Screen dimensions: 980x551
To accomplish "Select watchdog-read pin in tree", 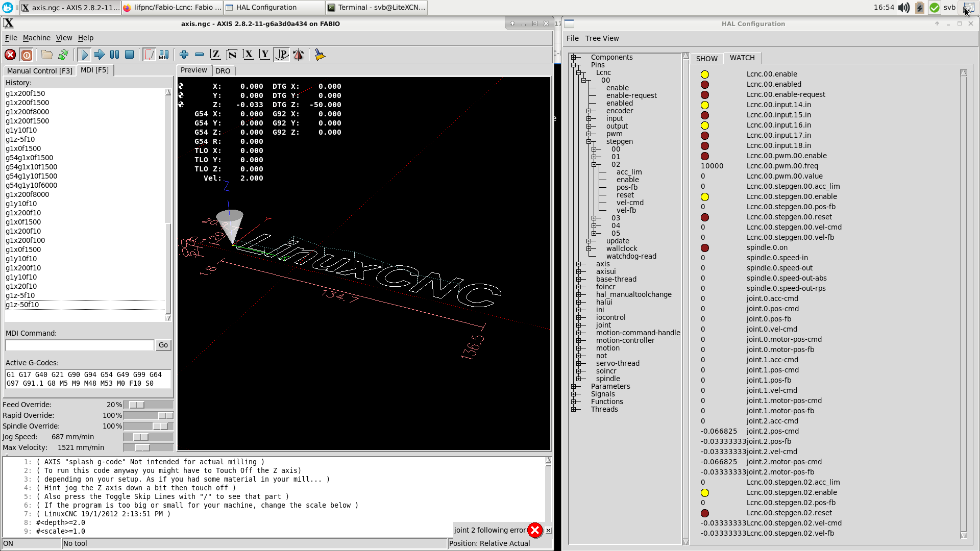I will point(631,257).
